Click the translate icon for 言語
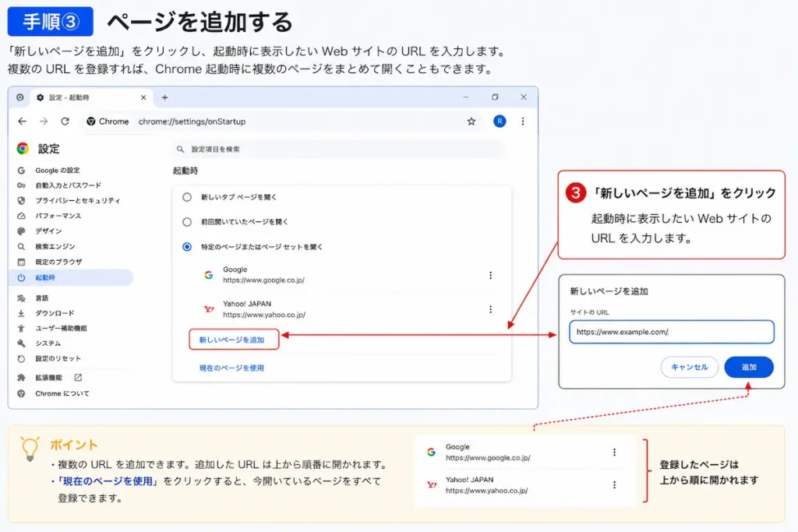This screenshot has width=798, height=532. tap(21, 298)
